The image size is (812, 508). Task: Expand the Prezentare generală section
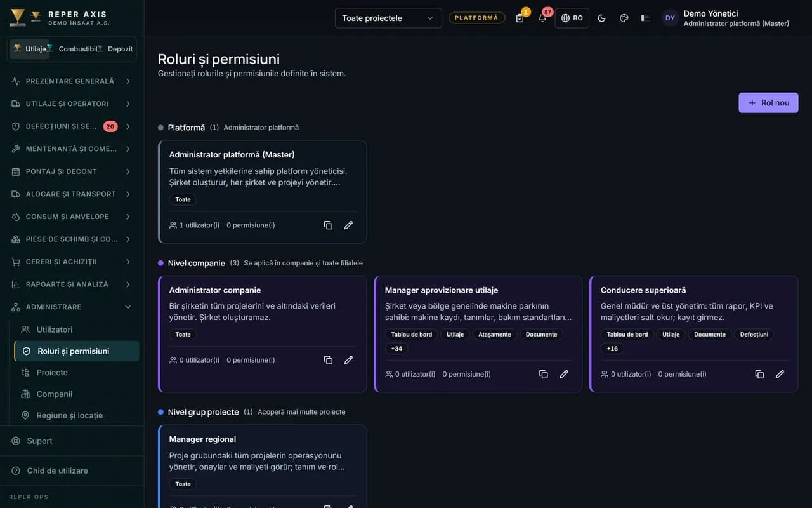tap(72, 81)
